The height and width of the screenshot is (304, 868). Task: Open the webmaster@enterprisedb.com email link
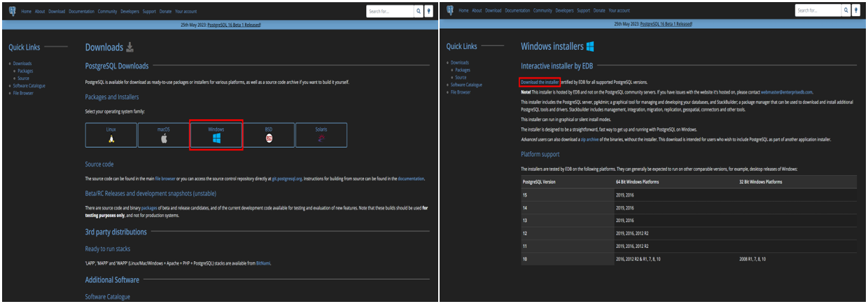(787, 92)
